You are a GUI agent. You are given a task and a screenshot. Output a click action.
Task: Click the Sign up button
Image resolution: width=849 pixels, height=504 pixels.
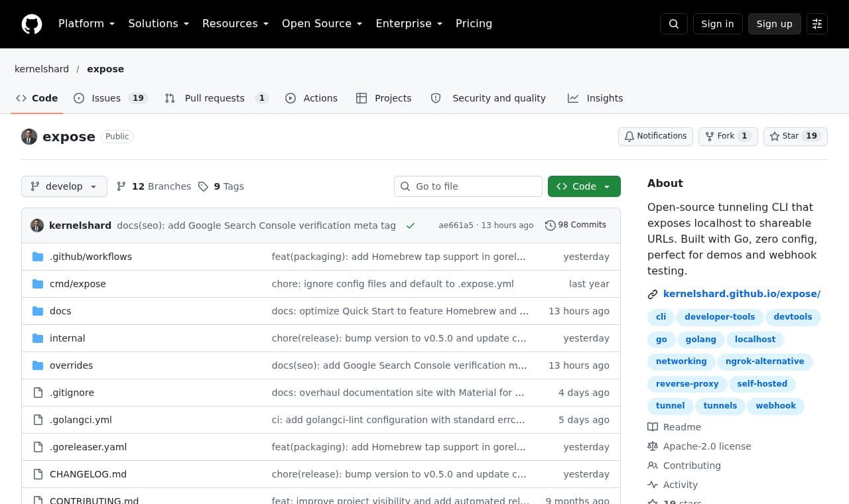click(775, 24)
